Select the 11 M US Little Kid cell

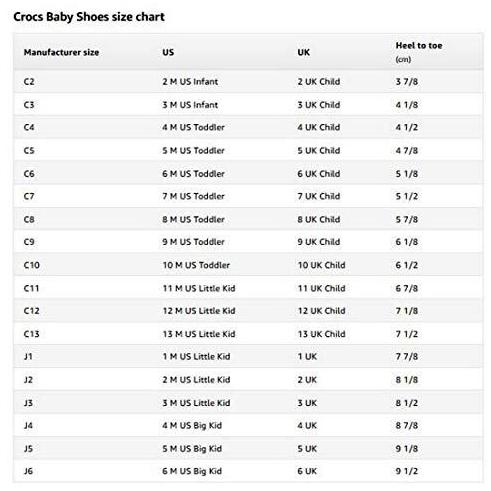click(199, 288)
